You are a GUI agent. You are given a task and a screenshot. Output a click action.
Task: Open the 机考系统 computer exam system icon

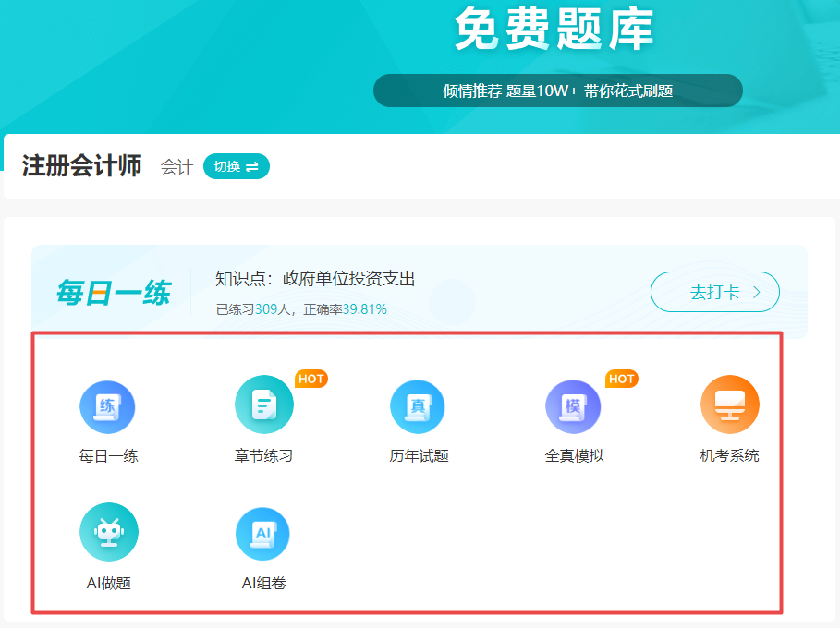coord(728,404)
